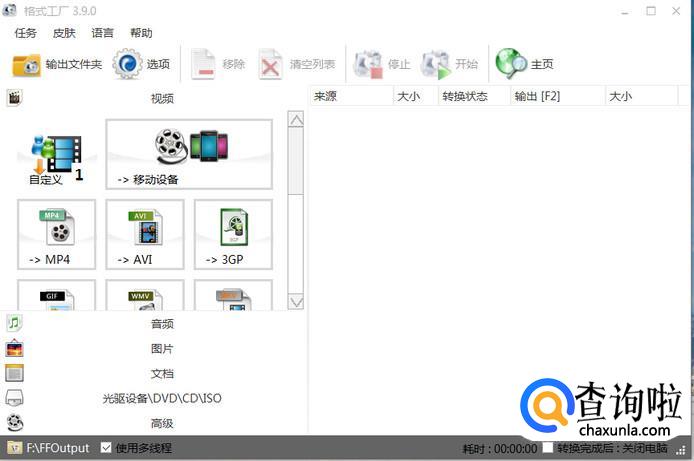Expand the 图片 picture category
Image resolution: width=694 pixels, height=461 pixels.
[x=162, y=349]
